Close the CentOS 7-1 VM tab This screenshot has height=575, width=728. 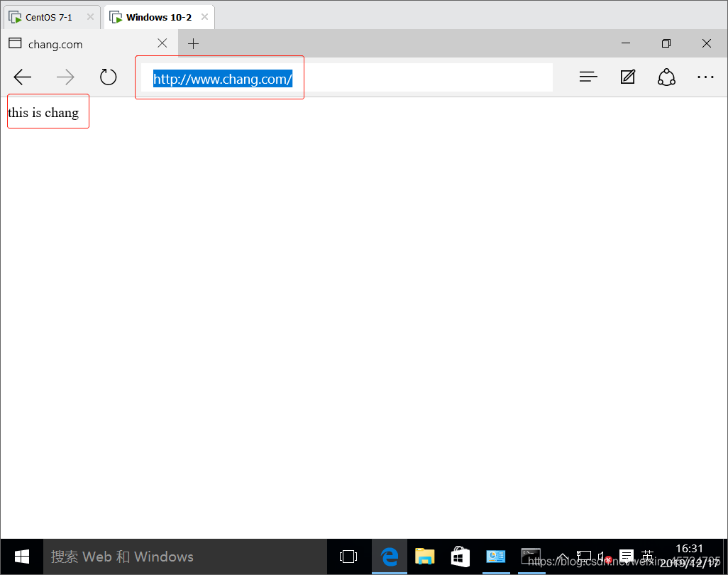coord(91,17)
